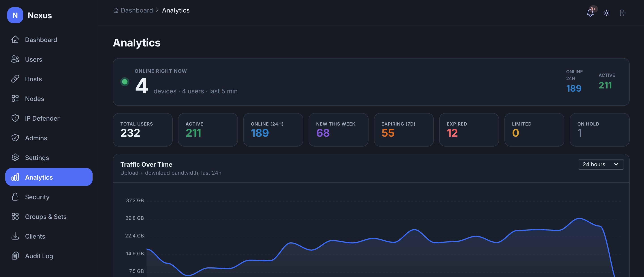
Task: Click the On Hold 1 card
Action: click(600, 130)
